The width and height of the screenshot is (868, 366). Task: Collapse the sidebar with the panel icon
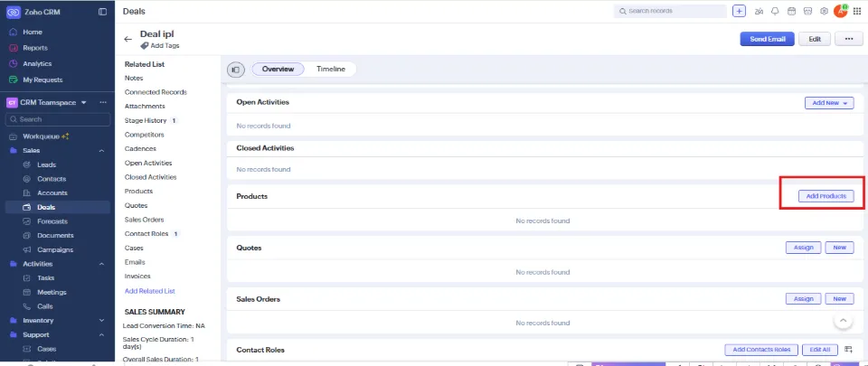102,12
